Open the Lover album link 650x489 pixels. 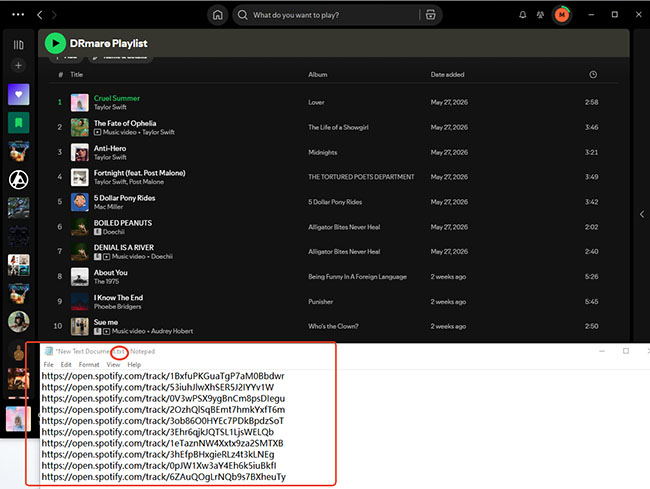[316, 102]
